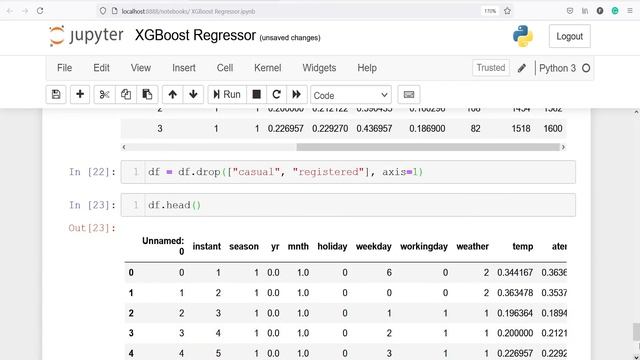Open the Help menu

[367, 68]
